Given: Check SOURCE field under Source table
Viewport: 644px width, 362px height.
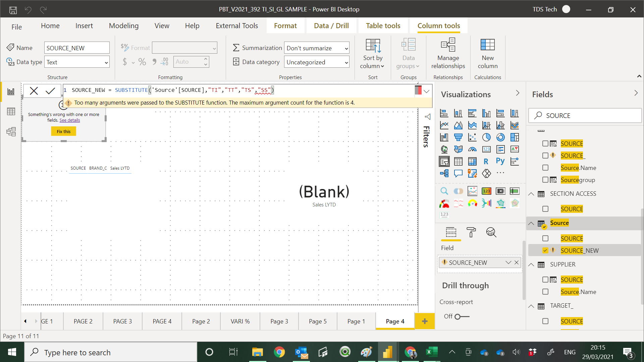Looking at the screenshot, I should (x=545, y=238).
